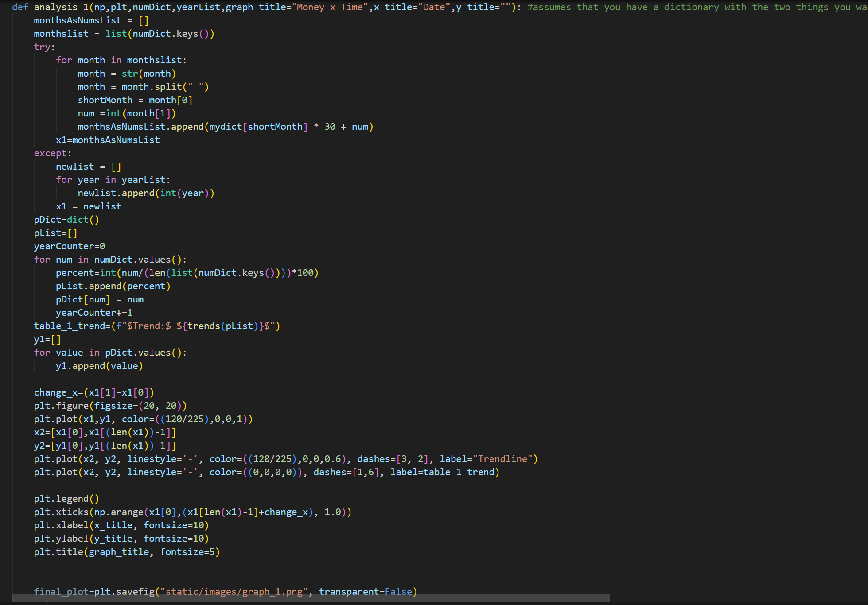Click the 'y1.append(value)' line
Screen dimensions: 868x605
point(99,366)
